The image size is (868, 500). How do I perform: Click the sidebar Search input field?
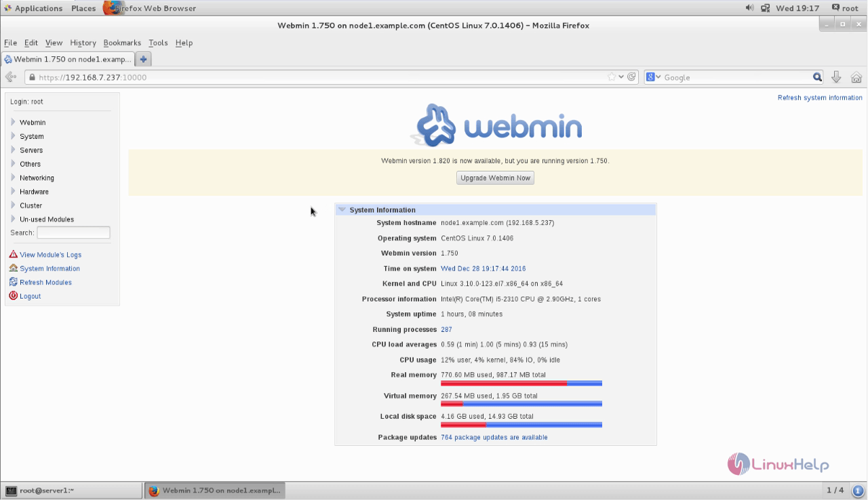pyautogui.click(x=73, y=233)
